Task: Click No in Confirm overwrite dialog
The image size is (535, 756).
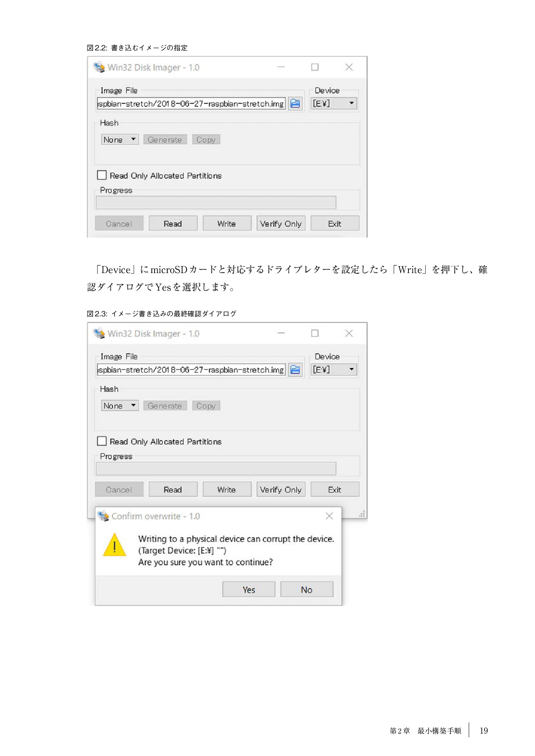Action: coord(307,589)
